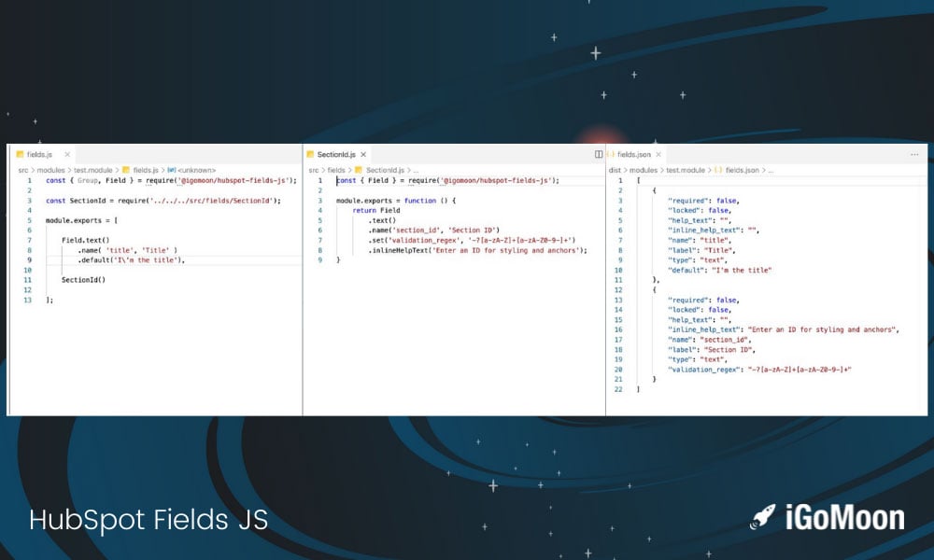Open 'fields.js' breadcrumb in left pane

pyautogui.click(x=146, y=170)
